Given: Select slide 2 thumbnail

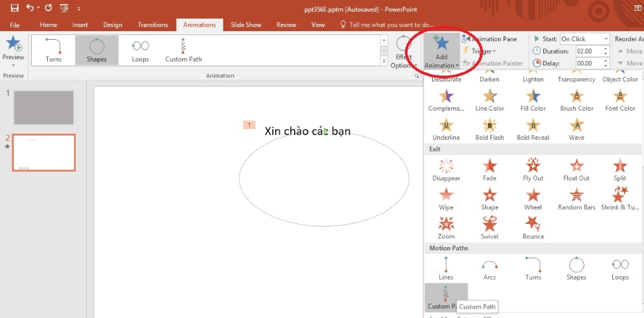Looking at the screenshot, I should tap(44, 152).
